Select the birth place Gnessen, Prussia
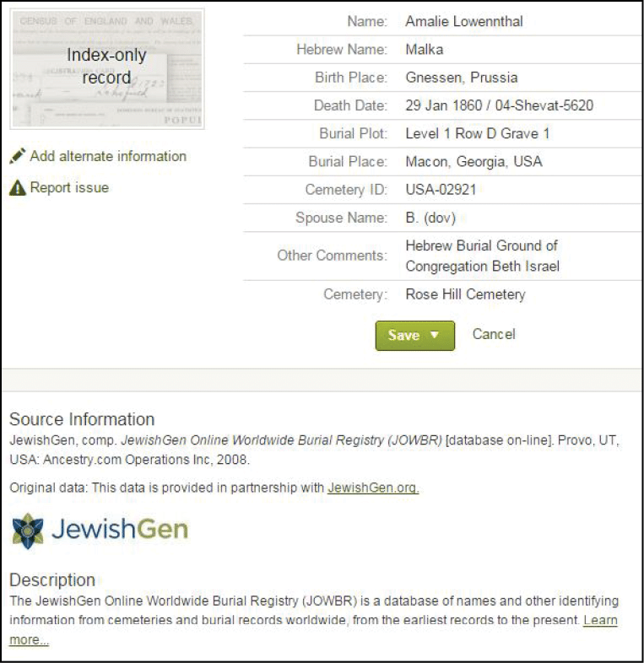 [461, 78]
